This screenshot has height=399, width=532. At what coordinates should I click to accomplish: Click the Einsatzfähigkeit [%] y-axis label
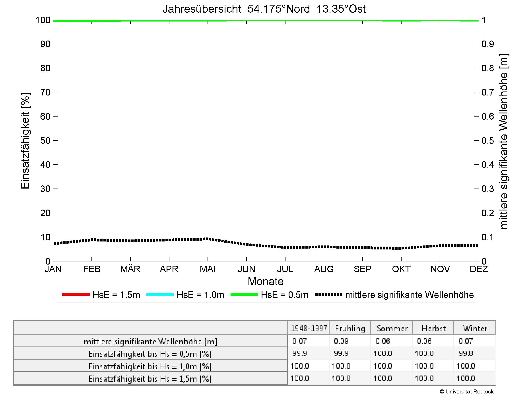[25, 141]
